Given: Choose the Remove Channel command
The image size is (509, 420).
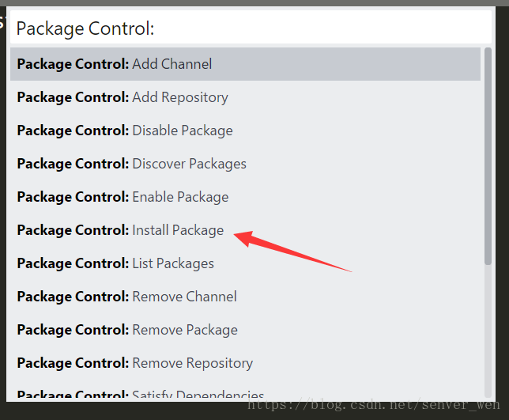Looking at the screenshot, I should (245, 297).
